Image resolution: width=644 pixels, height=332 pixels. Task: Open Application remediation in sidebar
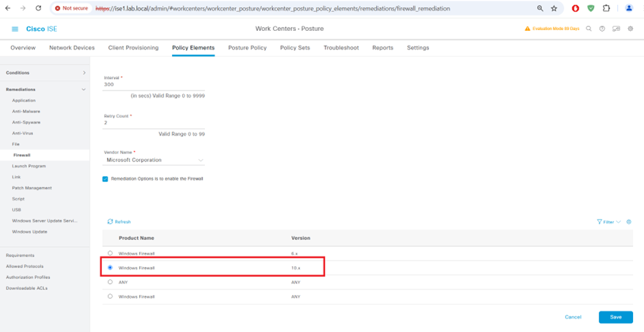[x=24, y=100]
